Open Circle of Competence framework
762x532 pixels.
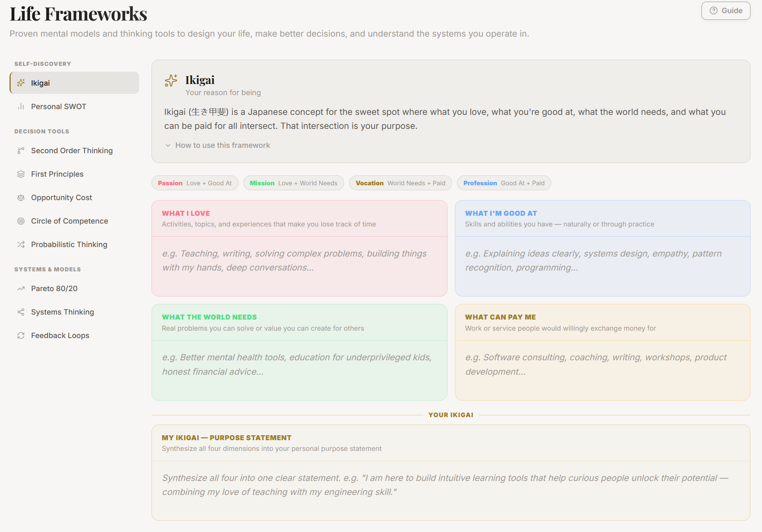point(75,221)
